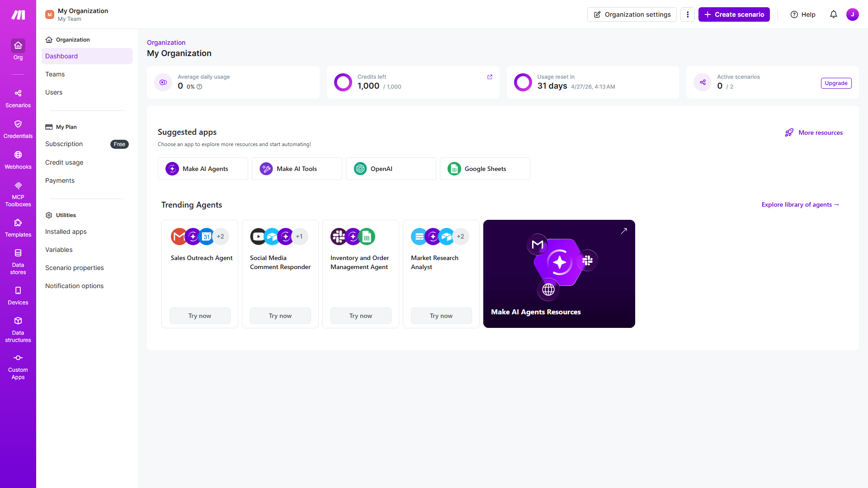Try the Sales Outreach Agent
The width and height of the screenshot is (868, 488).
click(200, 316)
